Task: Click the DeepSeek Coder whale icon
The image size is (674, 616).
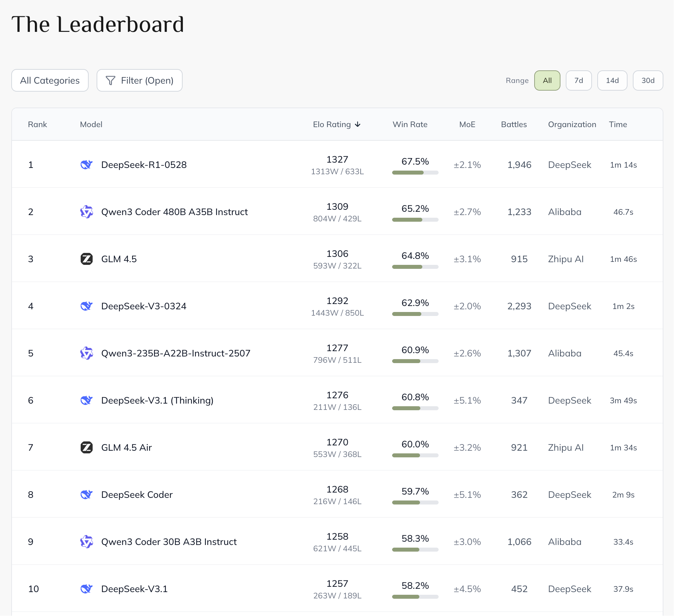Action: (x=86, y=495)
